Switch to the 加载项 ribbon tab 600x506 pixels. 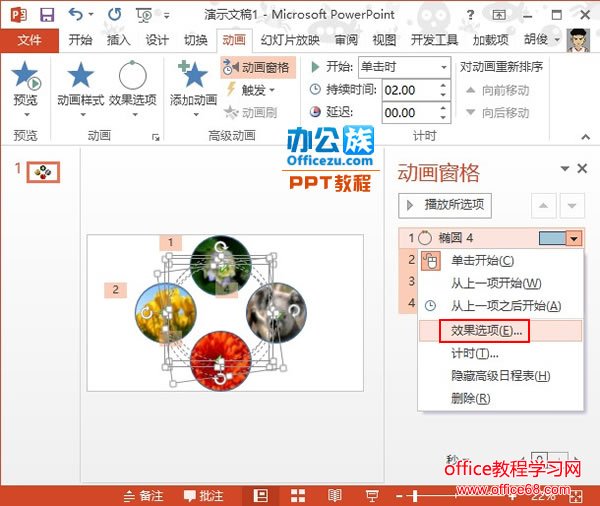pos(491,40)
